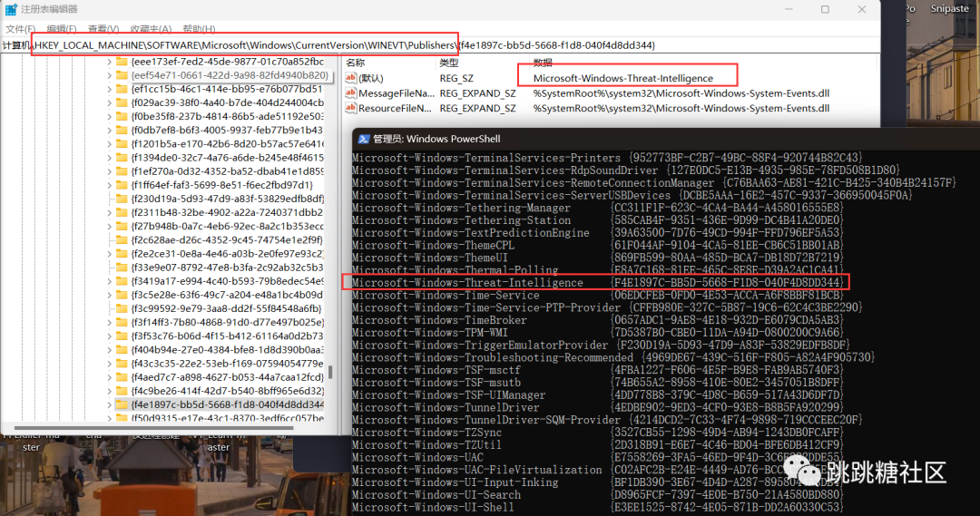Open the 编辑(E) menu
This screenshot has width=980, height=516.
62,29
